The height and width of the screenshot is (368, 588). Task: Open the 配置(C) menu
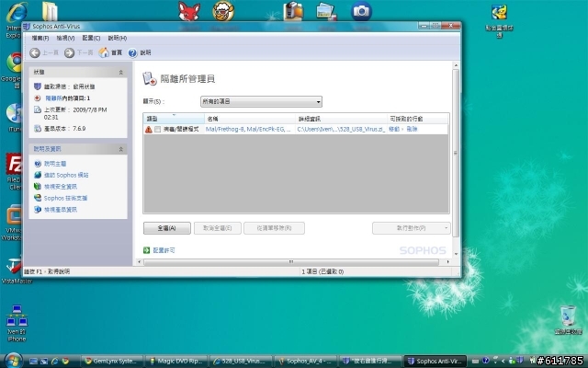[x=91, y=38]
